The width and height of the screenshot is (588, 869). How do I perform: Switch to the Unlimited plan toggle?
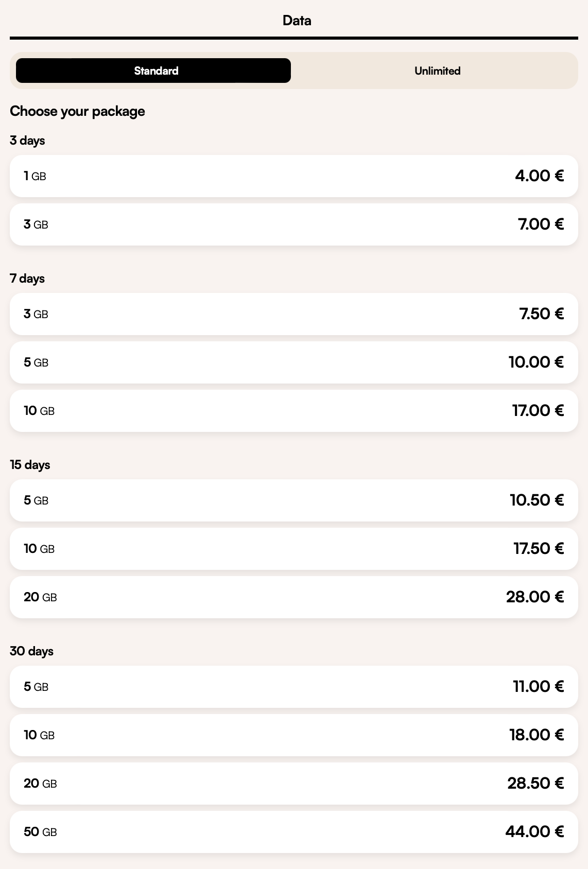pyautogui.click(x=437, y=71)
